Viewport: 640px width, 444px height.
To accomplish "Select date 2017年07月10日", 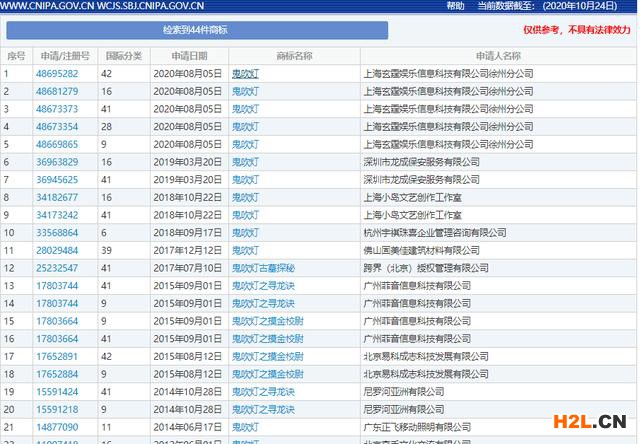I will [188, 268].
